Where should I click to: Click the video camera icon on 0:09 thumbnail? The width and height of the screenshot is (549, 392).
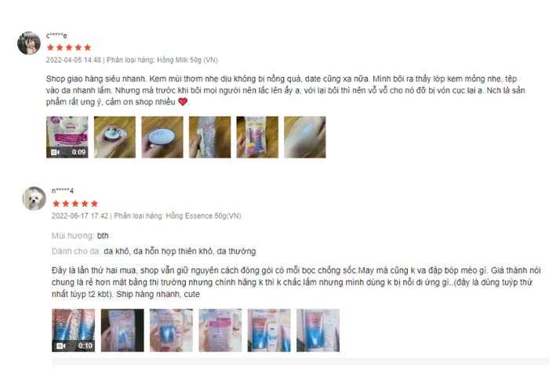56,152
